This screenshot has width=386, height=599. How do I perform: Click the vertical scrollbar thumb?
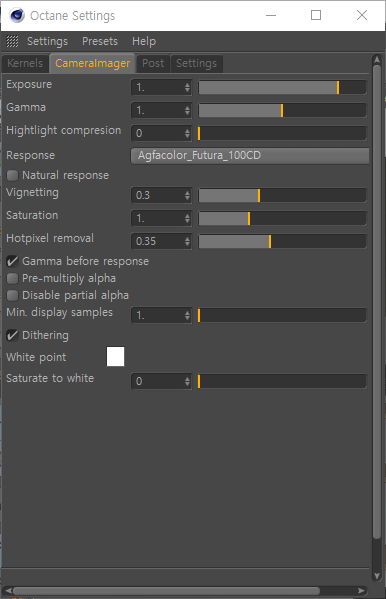click(x=377, y=302)
